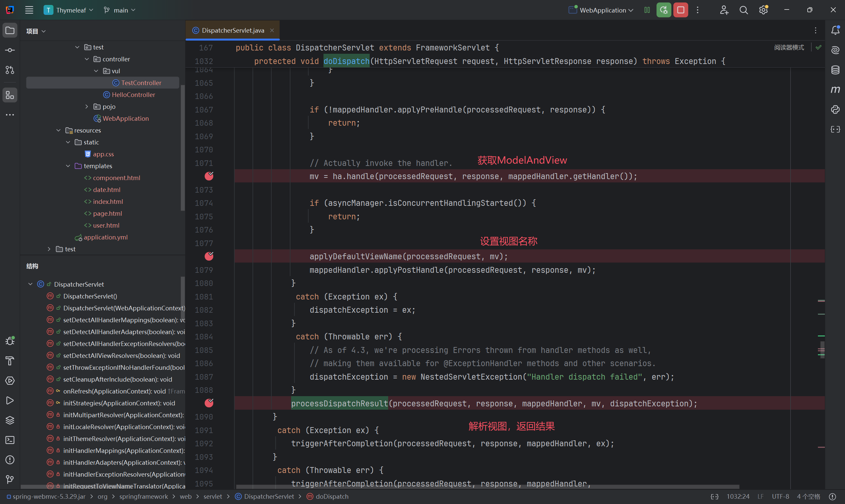This screenshot has height=504, width=845.
Task: Click the red Stop WebApplication button
Action: point(681,10)
